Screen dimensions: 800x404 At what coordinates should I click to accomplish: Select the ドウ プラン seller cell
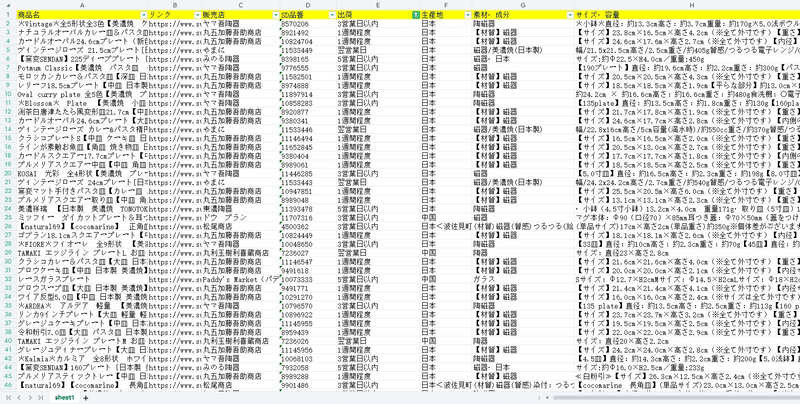[241, 218]
